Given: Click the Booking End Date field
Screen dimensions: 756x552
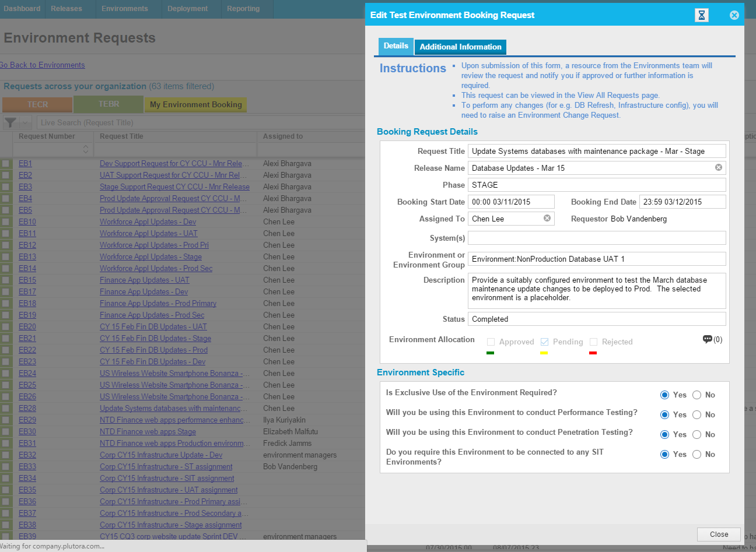Looking at the screenshot, I should tap(682, 202).
